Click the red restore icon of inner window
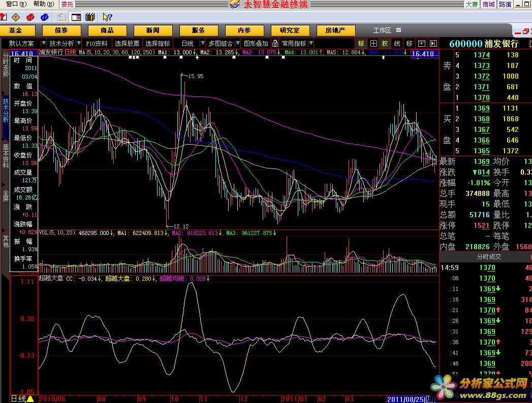 (525, 31)
